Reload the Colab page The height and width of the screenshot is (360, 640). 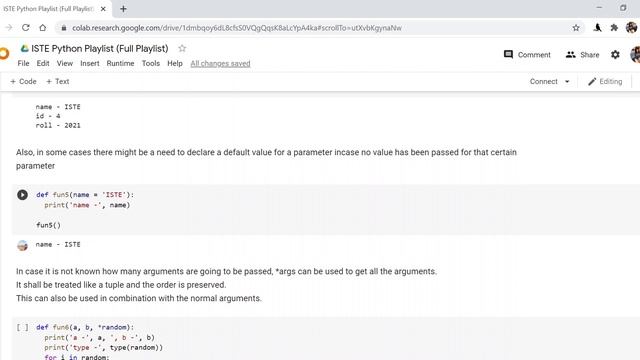click(26, 28)
